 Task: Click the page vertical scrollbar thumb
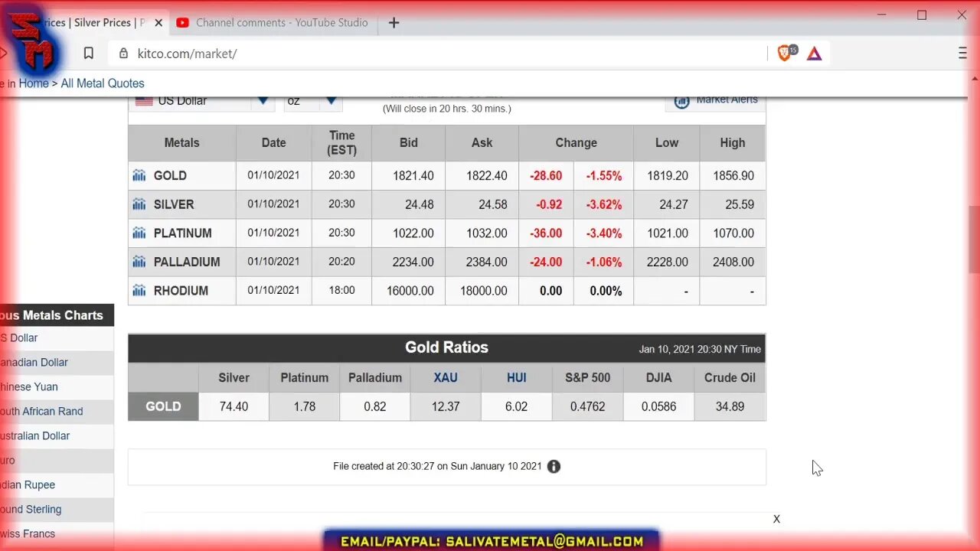(974, 240)
